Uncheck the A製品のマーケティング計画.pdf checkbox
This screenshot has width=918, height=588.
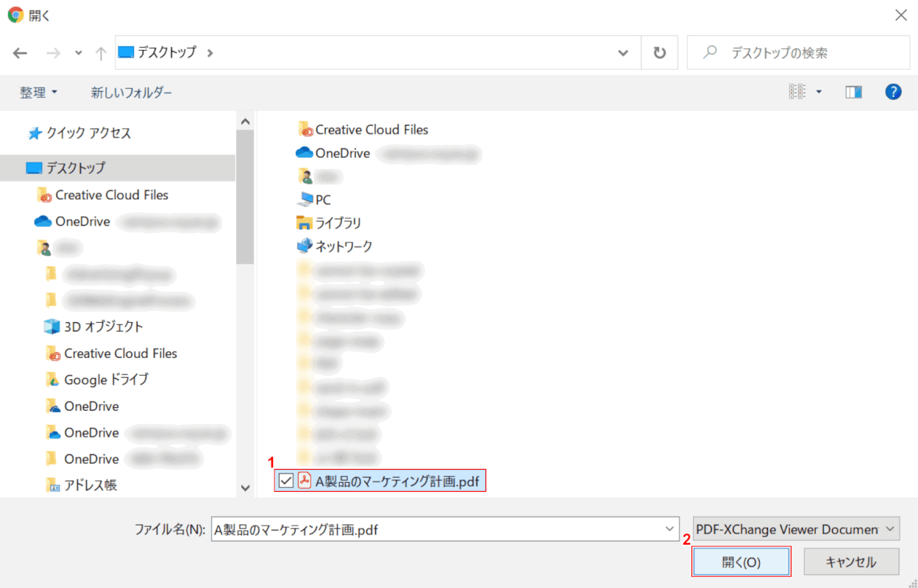[286, 481]
